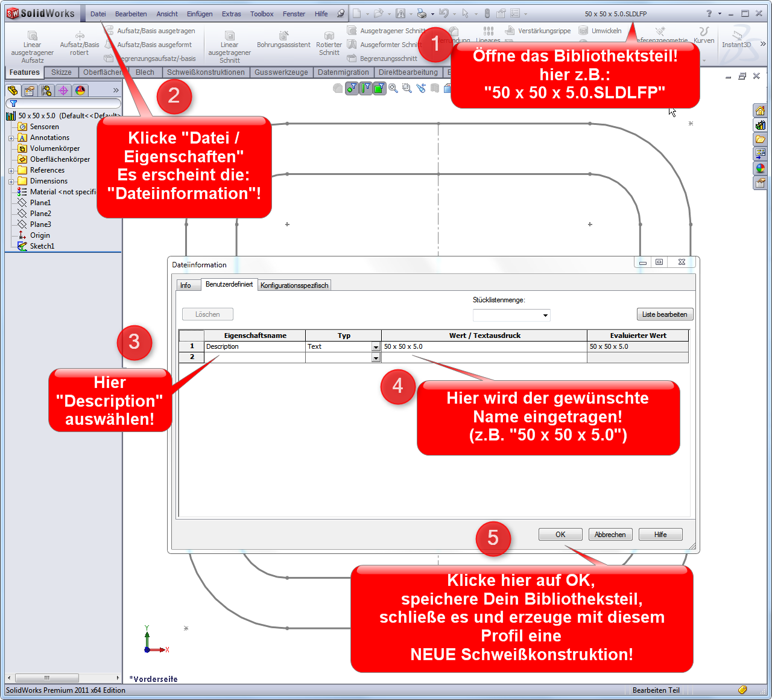Open Appearances color ball in task pane

coord(760,168)
